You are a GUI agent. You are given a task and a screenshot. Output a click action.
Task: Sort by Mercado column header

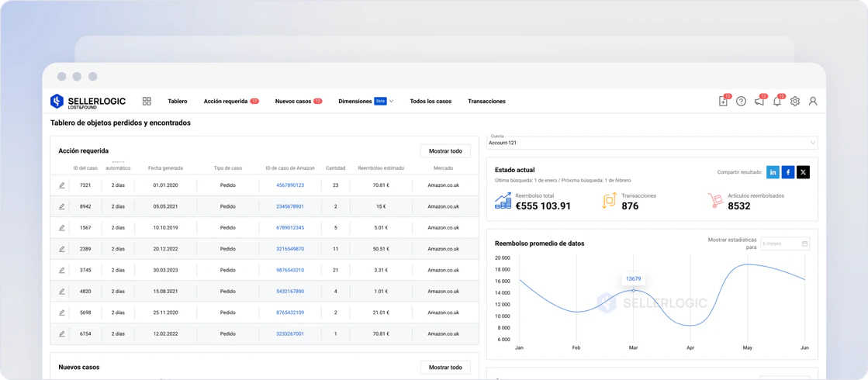(x=444, y=168)
